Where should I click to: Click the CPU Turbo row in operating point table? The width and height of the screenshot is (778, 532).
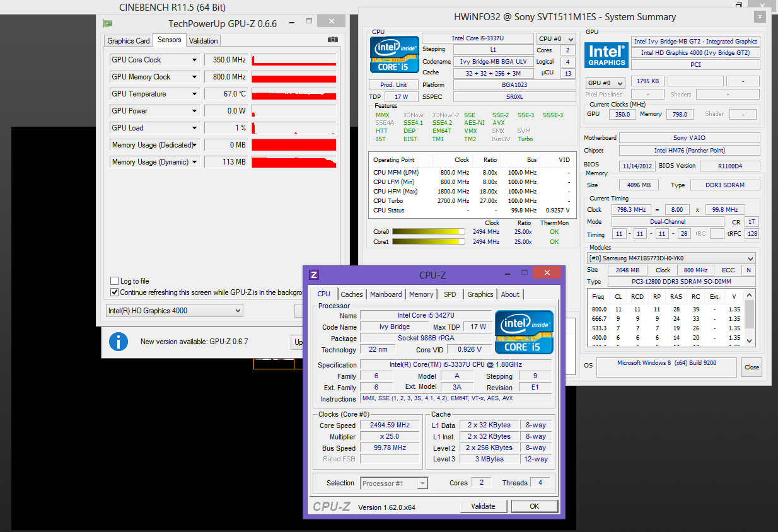click(472, 201)
